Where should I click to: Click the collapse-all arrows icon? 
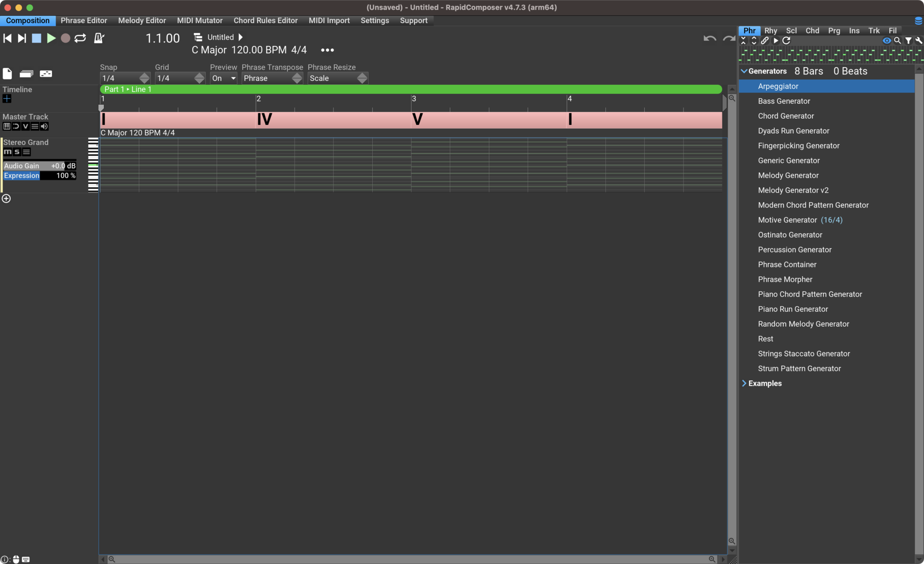click(x=744, y=41)
